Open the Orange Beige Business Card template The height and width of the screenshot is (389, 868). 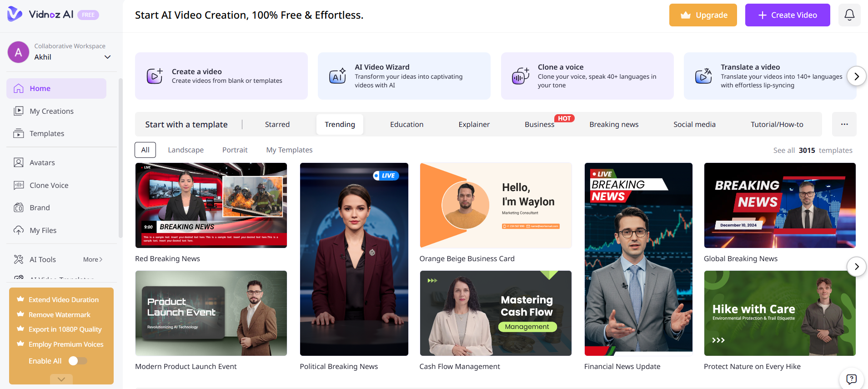tap(495, 206)
